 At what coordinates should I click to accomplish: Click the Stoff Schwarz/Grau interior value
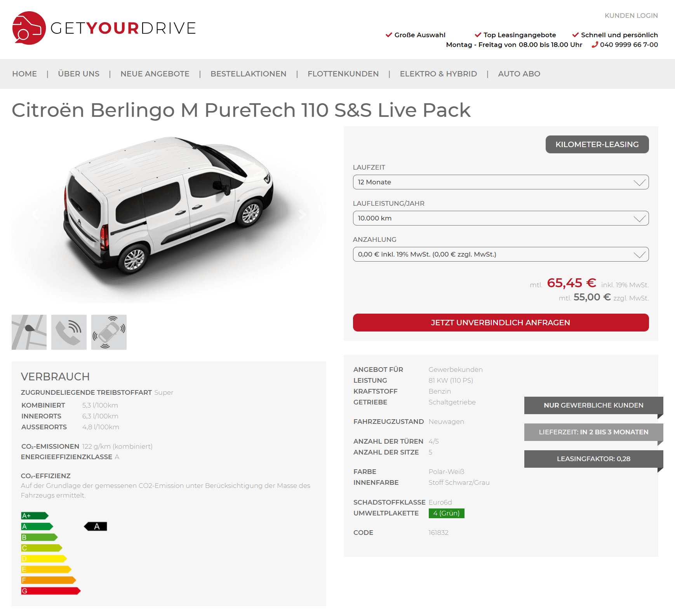click(x=459, y=482)
